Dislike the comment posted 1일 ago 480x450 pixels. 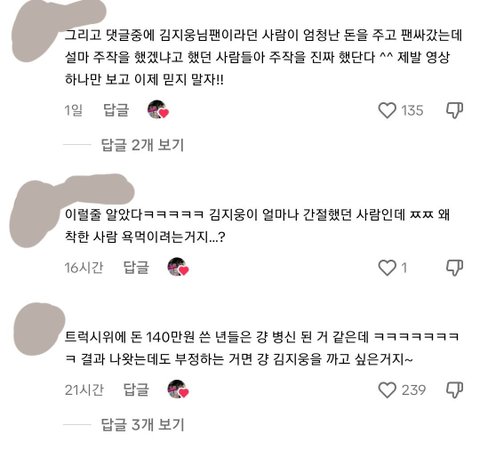[455, 110]
